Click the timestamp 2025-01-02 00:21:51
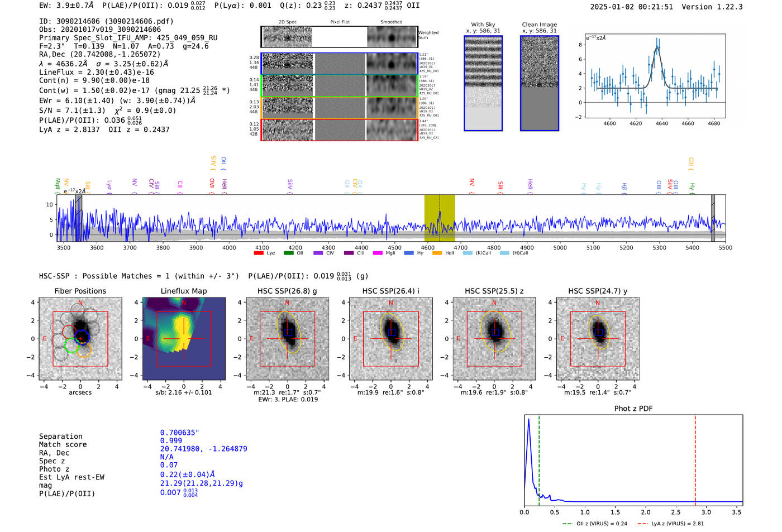Viewport: 782px width, 532px height. pos(632,7)
